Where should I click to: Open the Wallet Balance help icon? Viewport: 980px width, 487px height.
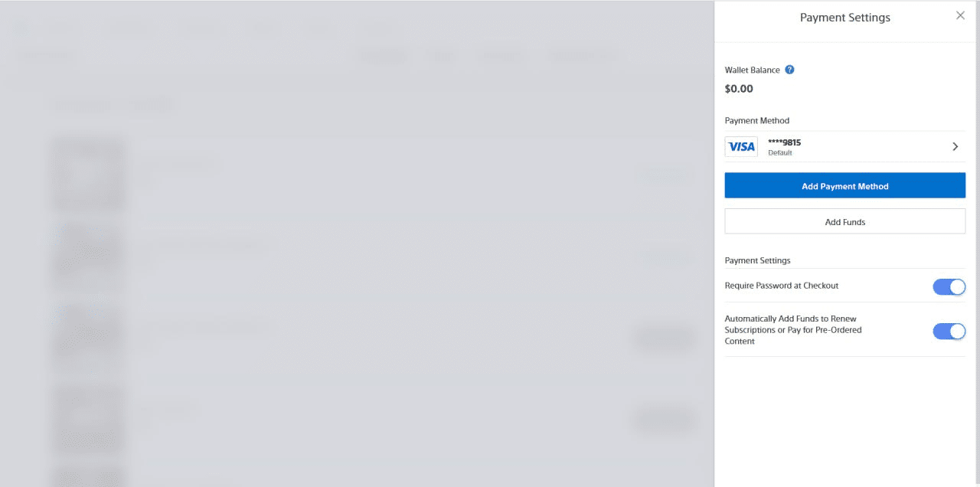coord(789,70)
